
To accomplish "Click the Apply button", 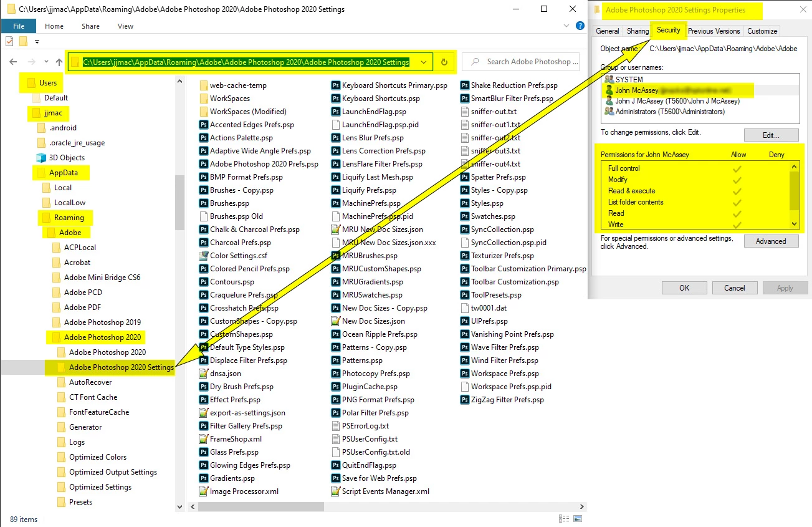I will coord(785,288).
